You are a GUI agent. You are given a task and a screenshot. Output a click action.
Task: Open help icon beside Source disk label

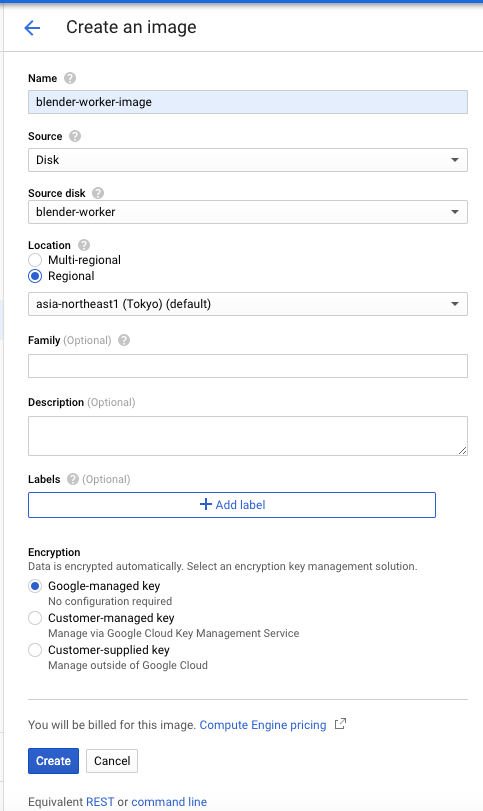98,193
